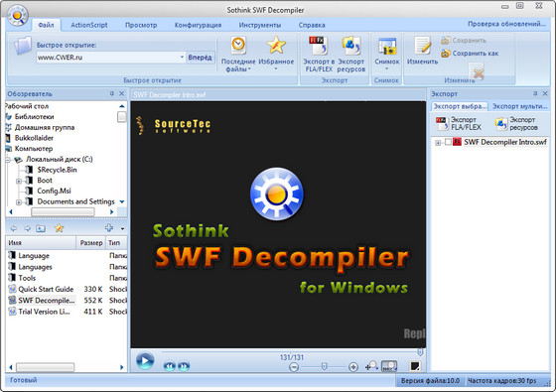Click the Имя column header
The image size is (556, 392).
pyautogui.click(x=41, y=243)
